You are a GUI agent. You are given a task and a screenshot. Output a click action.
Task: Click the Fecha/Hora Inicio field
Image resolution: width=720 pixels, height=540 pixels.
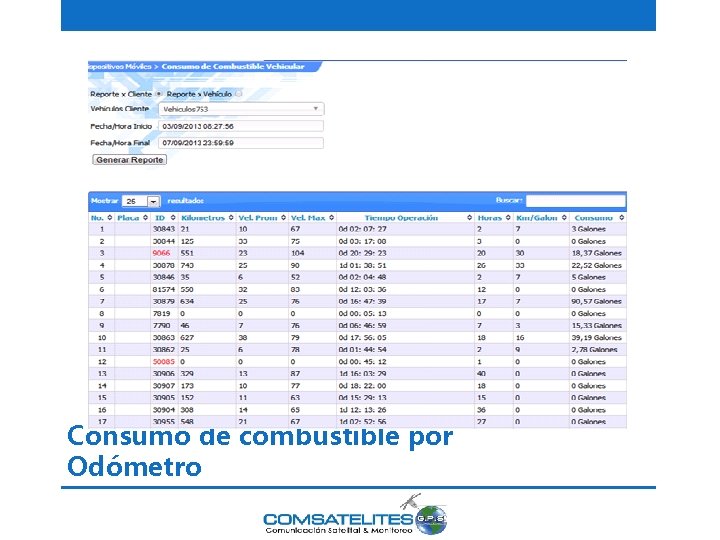tap(241, 126)
